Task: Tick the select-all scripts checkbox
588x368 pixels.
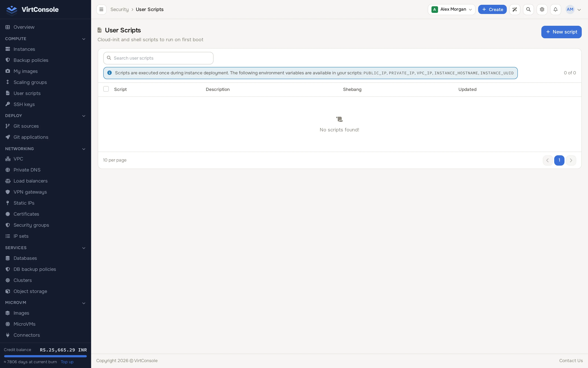Action: [106, 89]
